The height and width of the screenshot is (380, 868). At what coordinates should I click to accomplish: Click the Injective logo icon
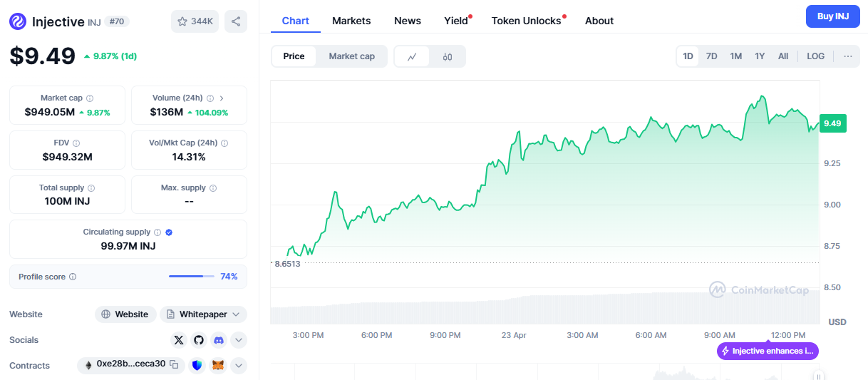(18, 21)
